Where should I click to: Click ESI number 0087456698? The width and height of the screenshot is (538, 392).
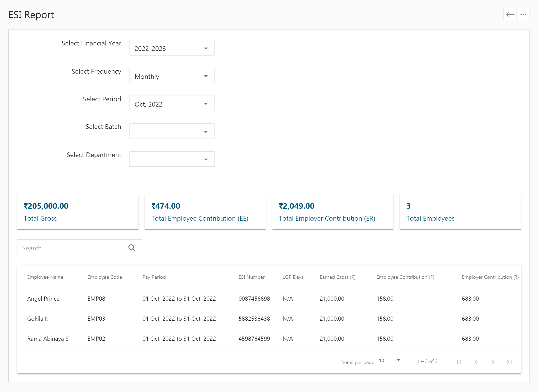254,299
